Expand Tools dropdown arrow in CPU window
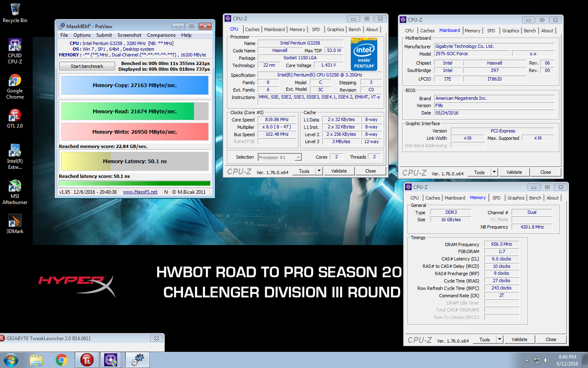Image resolution: width=588 pixels, height=368 pixels. (319, 171)
